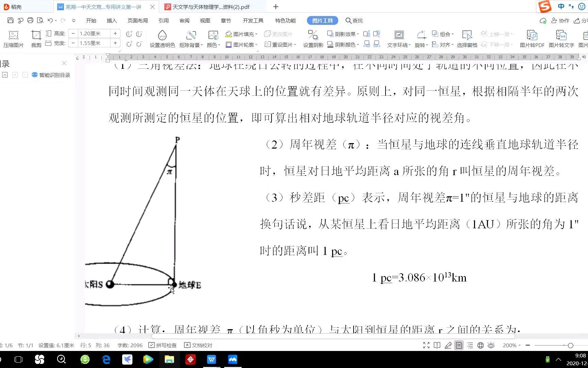Open the View (视图) tab
The height and width of the screenshot is (368, 588).
(205, 20)
